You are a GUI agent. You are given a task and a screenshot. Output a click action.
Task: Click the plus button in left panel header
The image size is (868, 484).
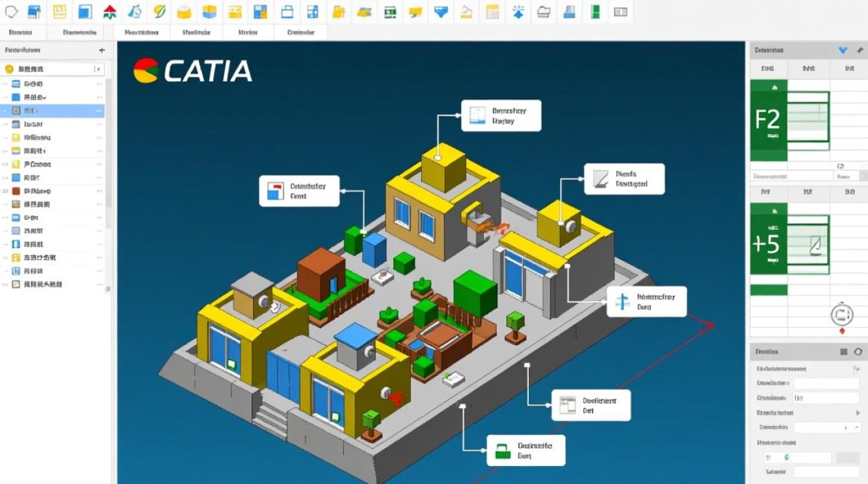click(101, 50)
